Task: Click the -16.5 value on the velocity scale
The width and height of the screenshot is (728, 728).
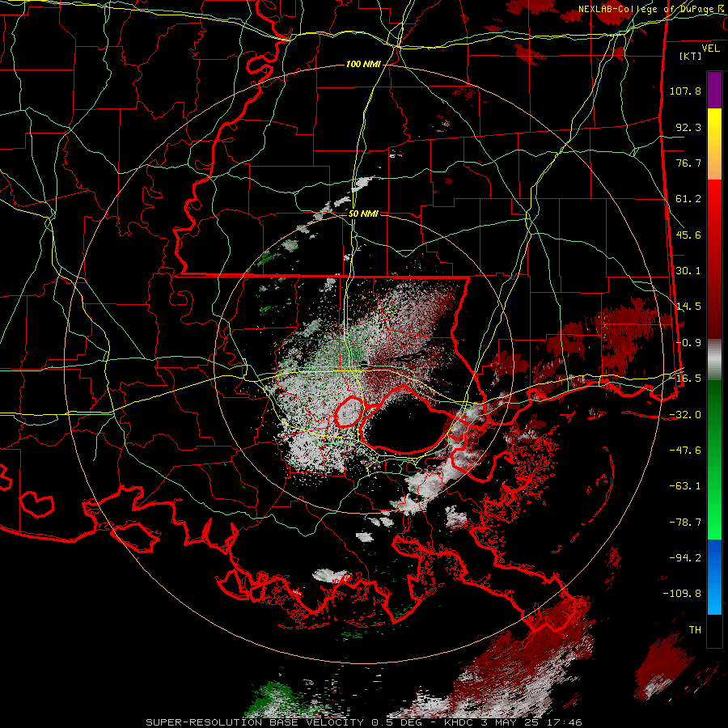Action: click(685, 379)
